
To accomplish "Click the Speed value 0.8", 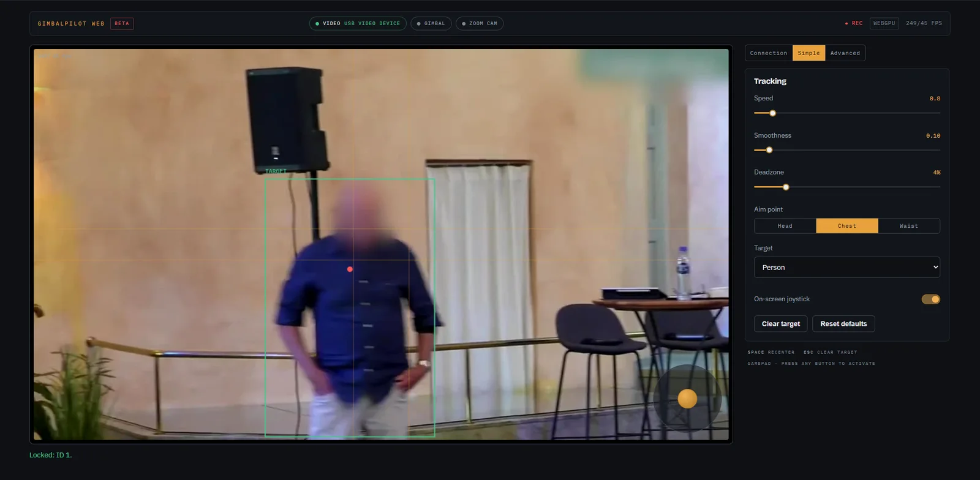I will click(x=935, y=99).
